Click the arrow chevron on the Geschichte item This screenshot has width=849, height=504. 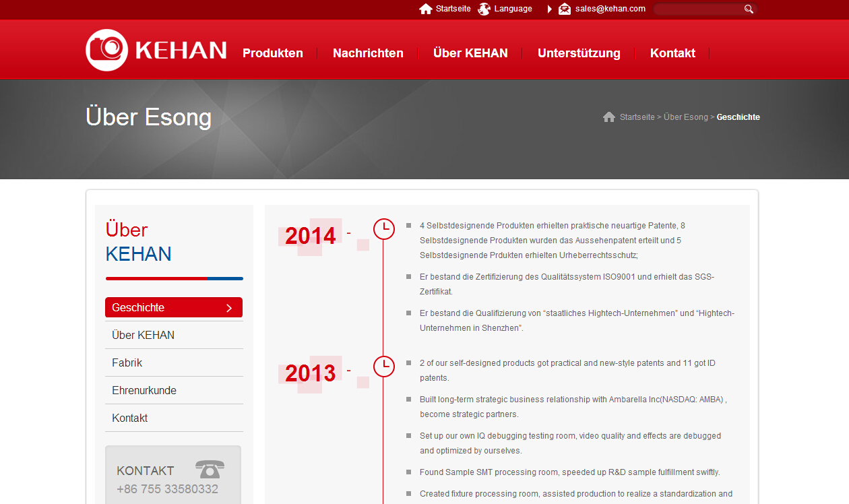point(229,308)
